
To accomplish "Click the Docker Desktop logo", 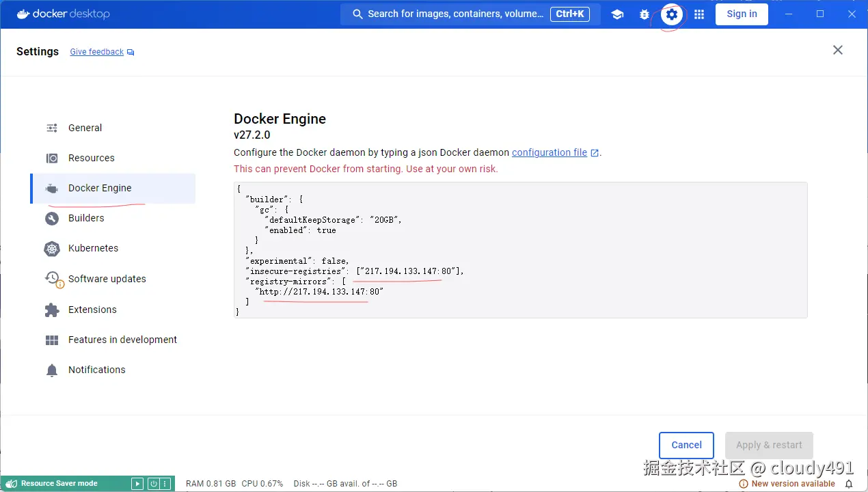I will tap(63, 14).
